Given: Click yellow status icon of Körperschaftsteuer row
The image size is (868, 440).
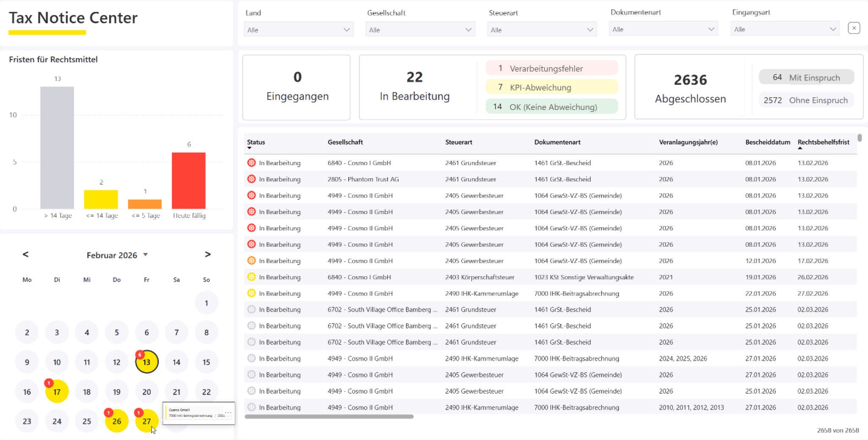Looking at the screenshot, I should pyautogui.click(x=251, y=277).
